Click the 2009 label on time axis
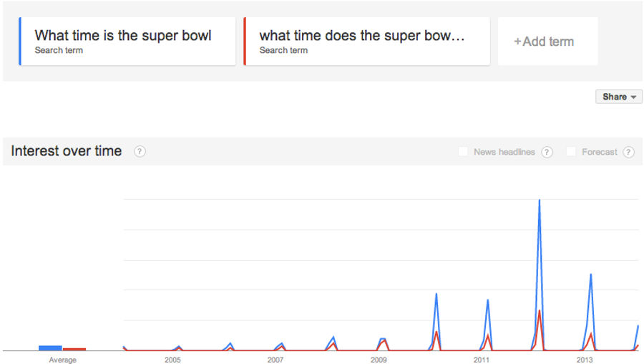 [379, 360]
